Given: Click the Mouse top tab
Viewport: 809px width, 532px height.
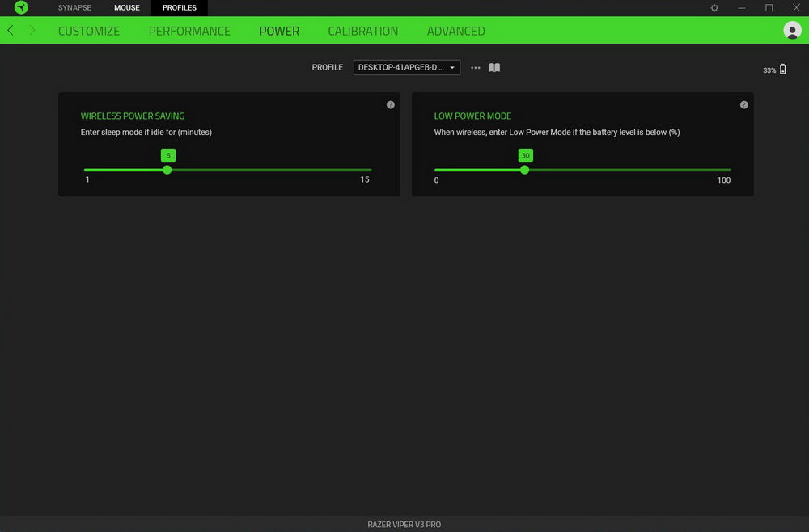Looking at the screenshot, I should 127,8.
